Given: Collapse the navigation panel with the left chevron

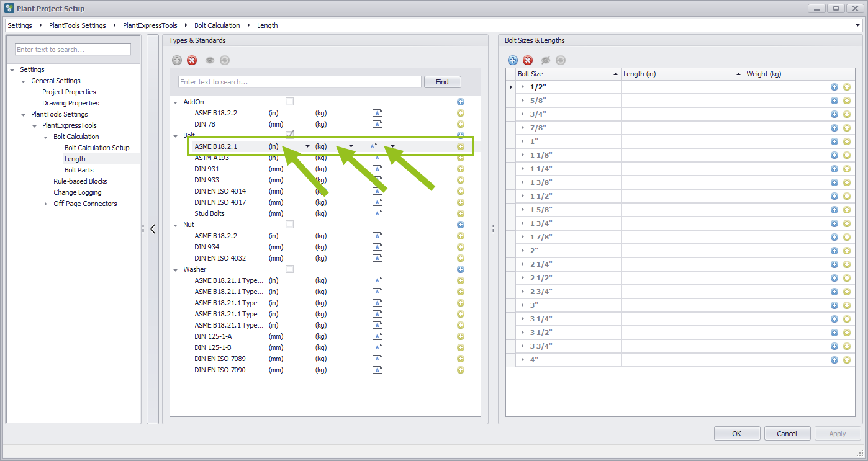Looking at the screenshot, I should tap(153, 229).
